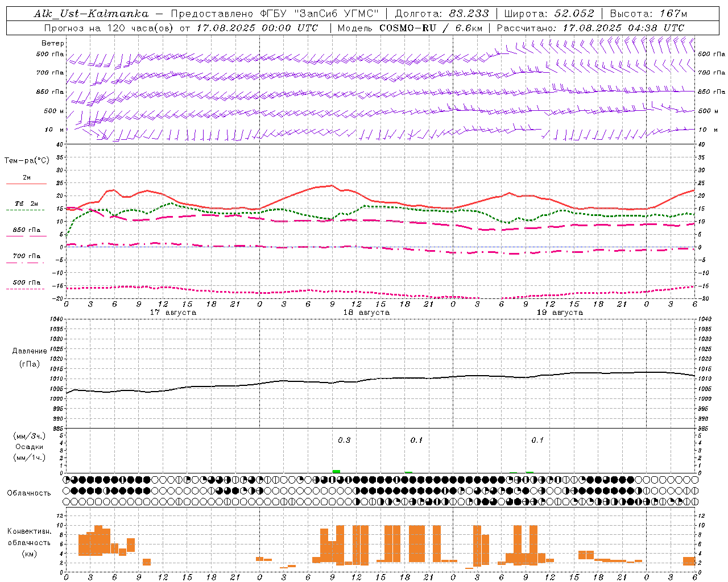Click the station name Alk_Ust-Kalmanka in the header
Image resolution: width=728 pixels, height=582 pixels.
coord(91,14)
